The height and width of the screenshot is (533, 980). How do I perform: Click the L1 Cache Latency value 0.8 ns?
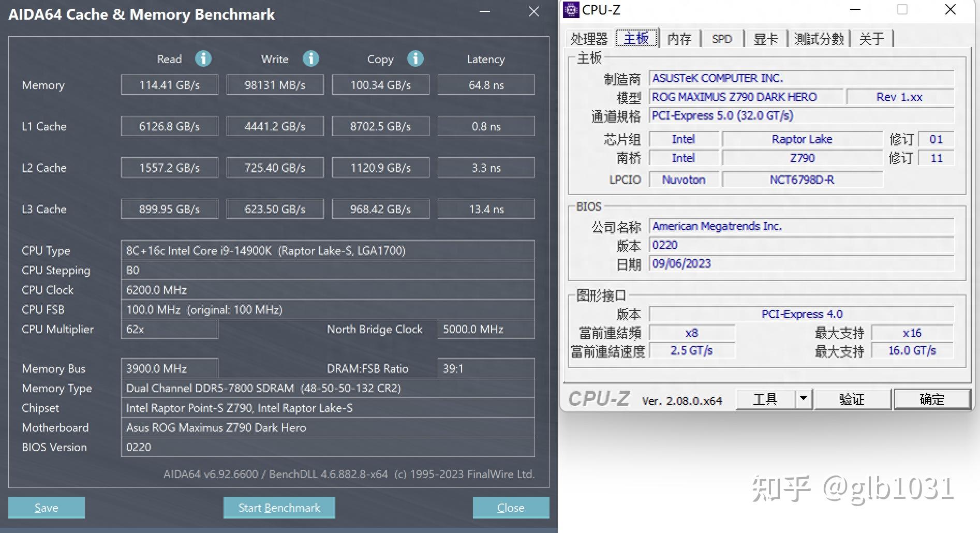click(486, 126)
